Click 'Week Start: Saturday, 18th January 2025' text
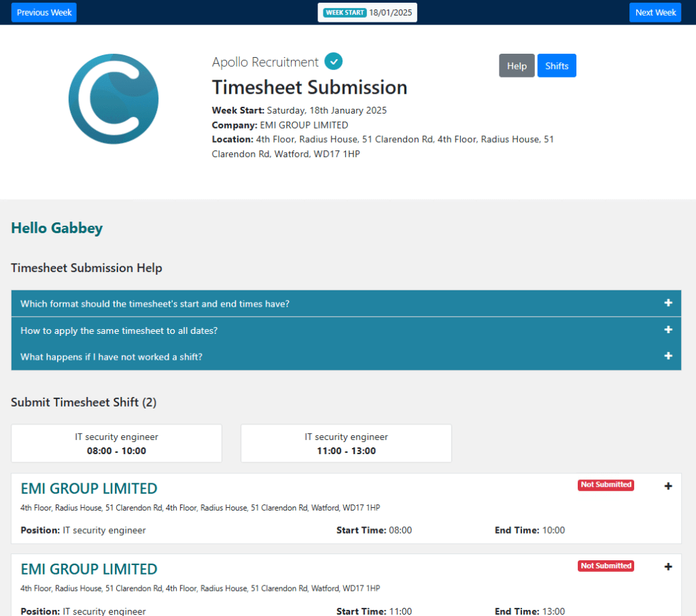 [x=299, y=111]
